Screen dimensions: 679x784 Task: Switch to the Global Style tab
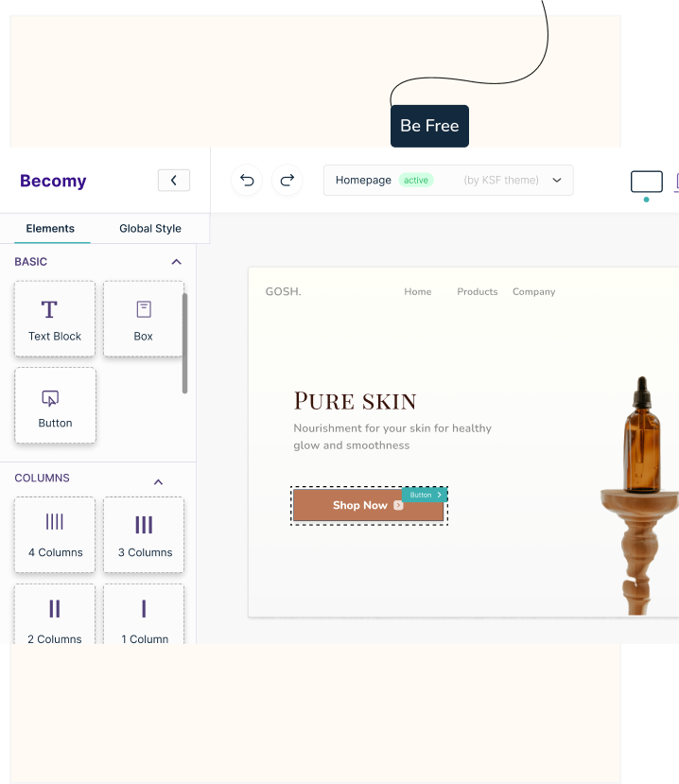click(x=149, y=229)
